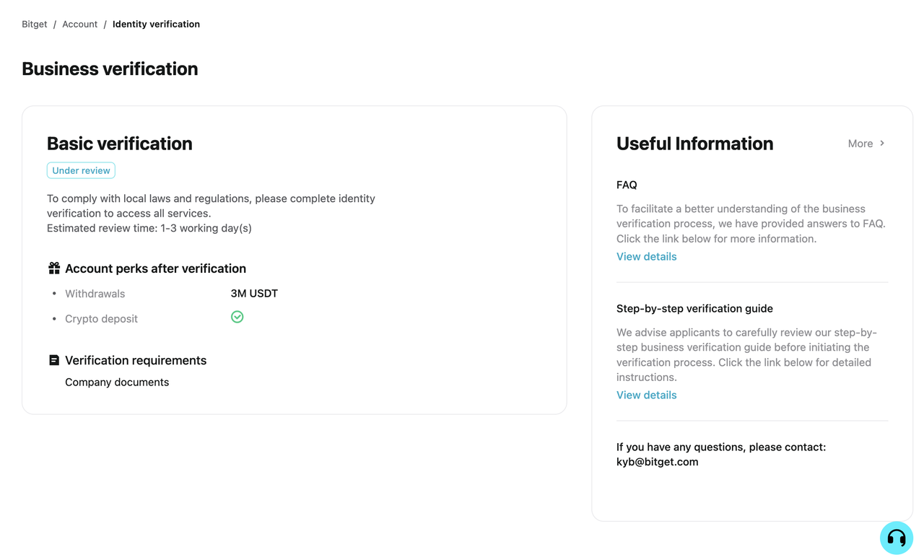Click the Company documents requirement text
The height and width of the screenshot is (560, 924).
tap(117, 382)
